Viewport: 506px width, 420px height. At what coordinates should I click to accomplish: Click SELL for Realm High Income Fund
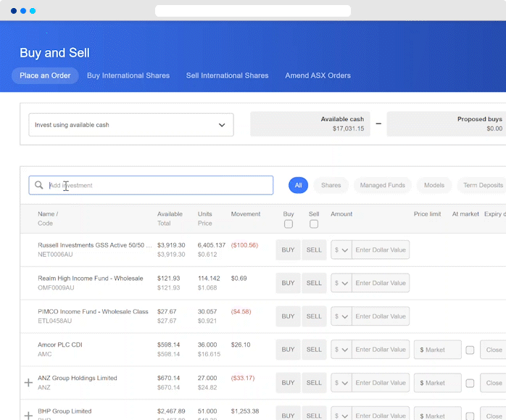[x=314, y=283]
